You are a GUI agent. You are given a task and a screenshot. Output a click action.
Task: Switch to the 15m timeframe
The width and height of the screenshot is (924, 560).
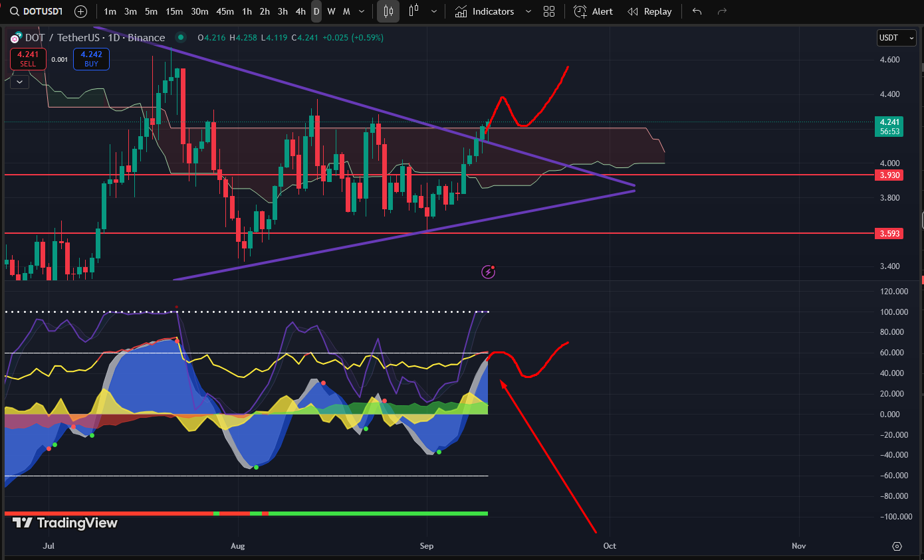pos(174,11)
